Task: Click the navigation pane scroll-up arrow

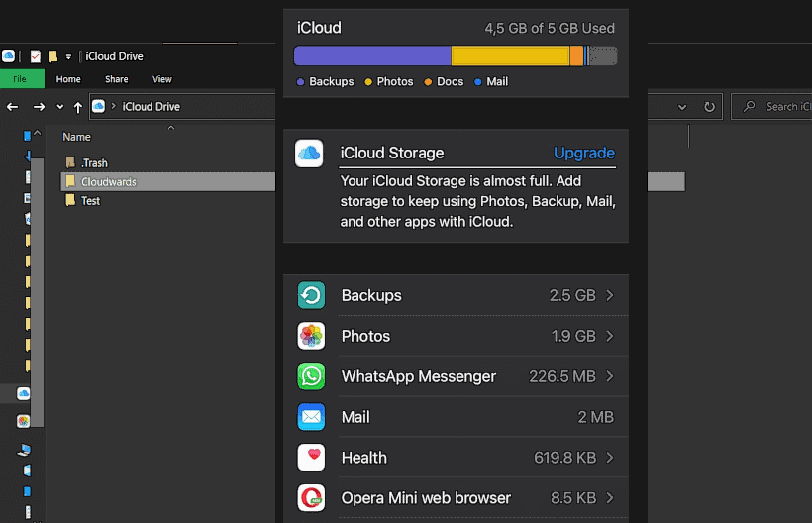Action: point(38,134)
